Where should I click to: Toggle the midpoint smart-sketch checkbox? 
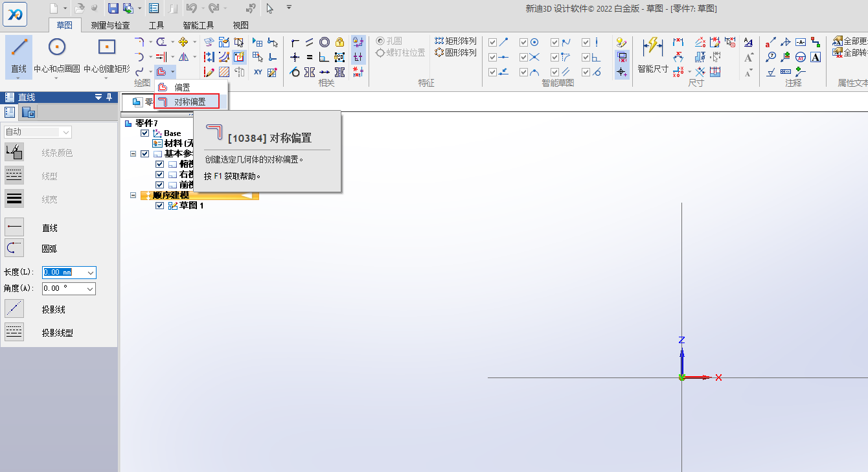[492, 57]
